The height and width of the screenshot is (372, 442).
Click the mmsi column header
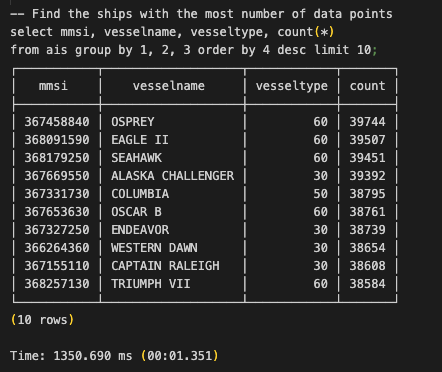click(53, 86)
